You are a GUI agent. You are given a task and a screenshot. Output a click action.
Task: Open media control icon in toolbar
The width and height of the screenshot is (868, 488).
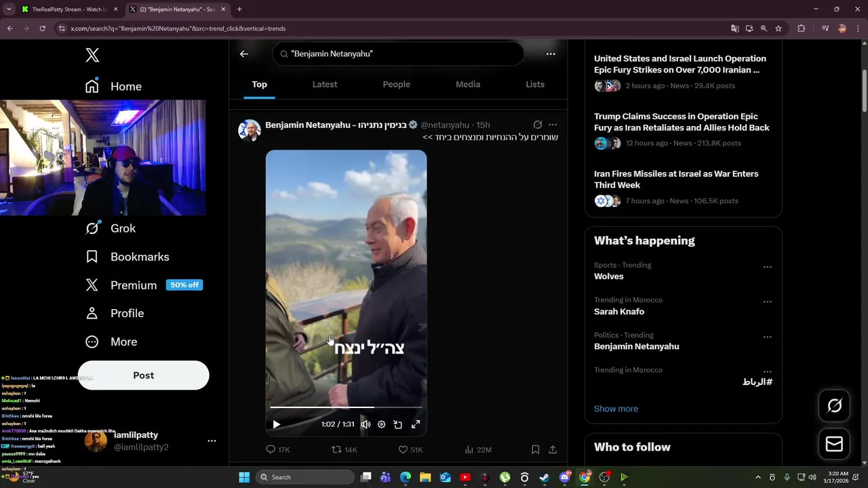coord(825,28)
